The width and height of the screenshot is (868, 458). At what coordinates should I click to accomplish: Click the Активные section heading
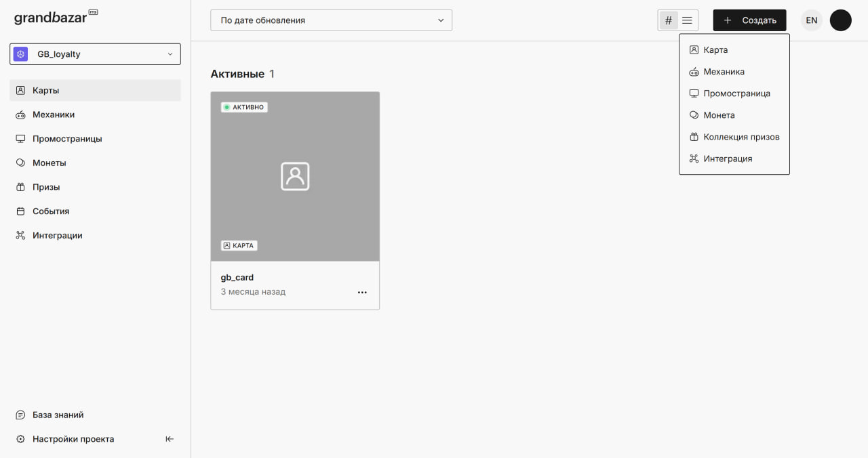[237, 74]
